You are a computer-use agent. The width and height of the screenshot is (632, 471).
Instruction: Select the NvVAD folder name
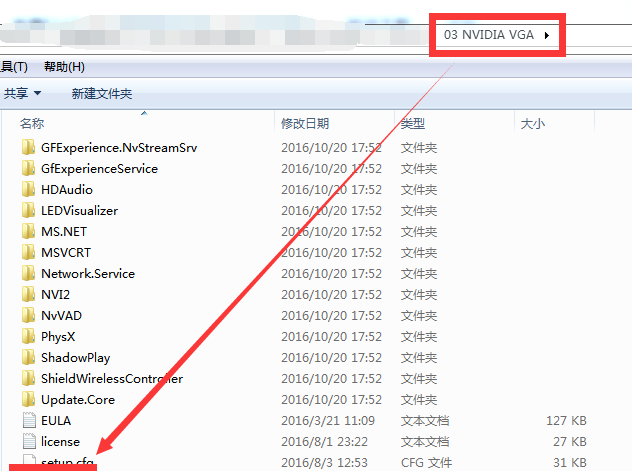click(61, 315)
